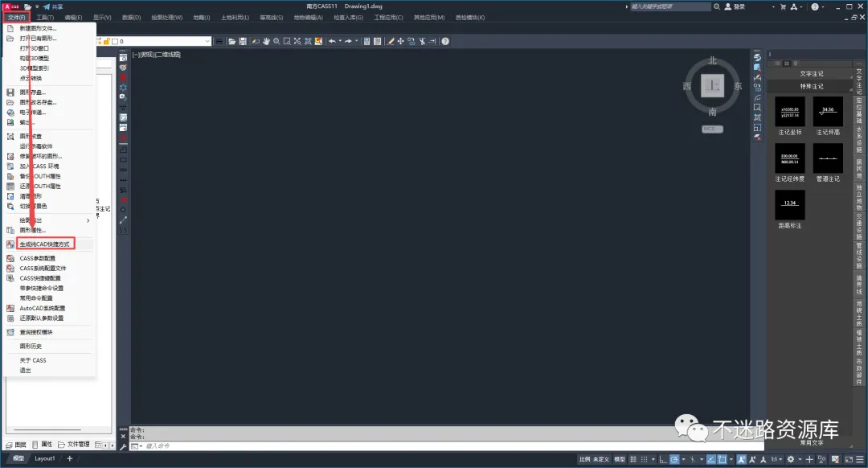Image resolution: width=868 pixels, height=468 pixels.
Task: Click the save disk icon in the standard toolbar
Action: pos(243,42)
